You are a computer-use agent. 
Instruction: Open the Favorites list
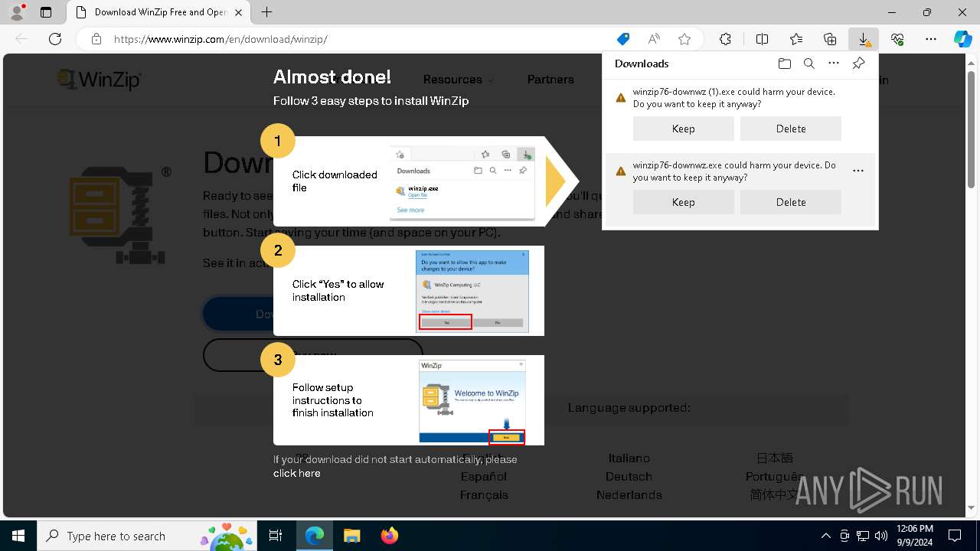(x=796, y=39)
